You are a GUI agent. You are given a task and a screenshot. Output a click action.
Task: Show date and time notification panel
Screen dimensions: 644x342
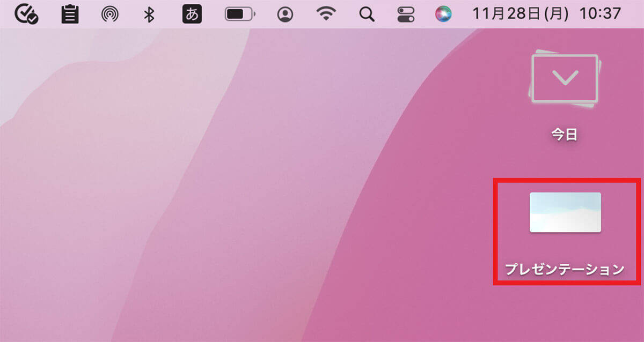pos(546,14)
